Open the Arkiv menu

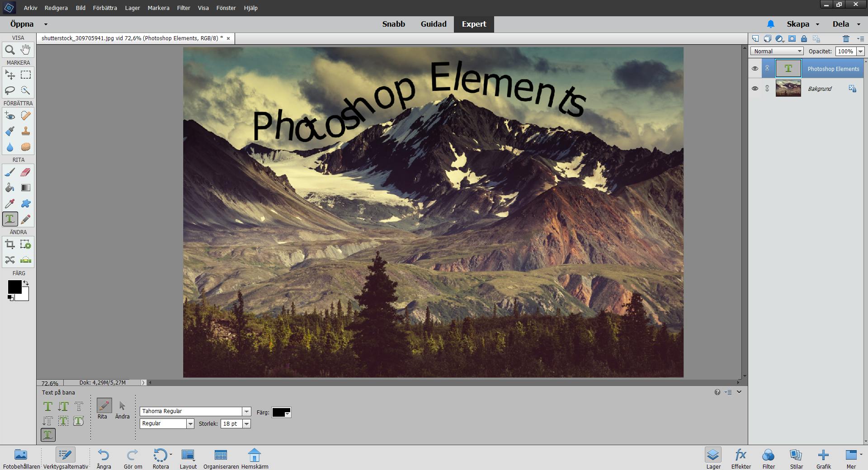[x=31, y=8]
